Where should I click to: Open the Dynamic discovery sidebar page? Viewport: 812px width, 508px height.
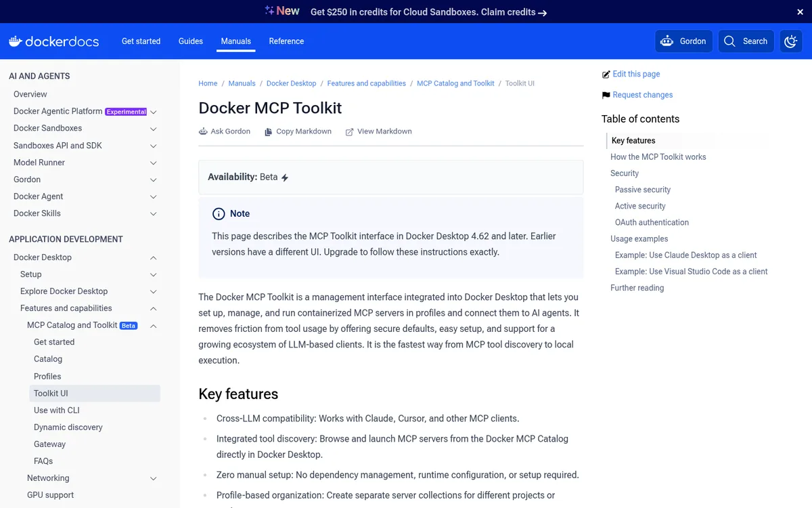(x=68, y=427)
